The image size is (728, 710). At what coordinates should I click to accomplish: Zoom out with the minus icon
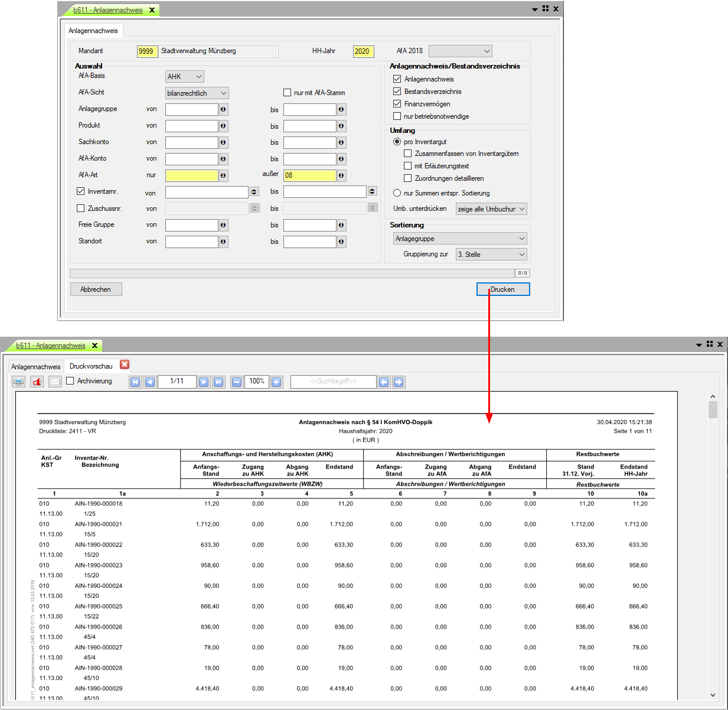tap(237, 382)
